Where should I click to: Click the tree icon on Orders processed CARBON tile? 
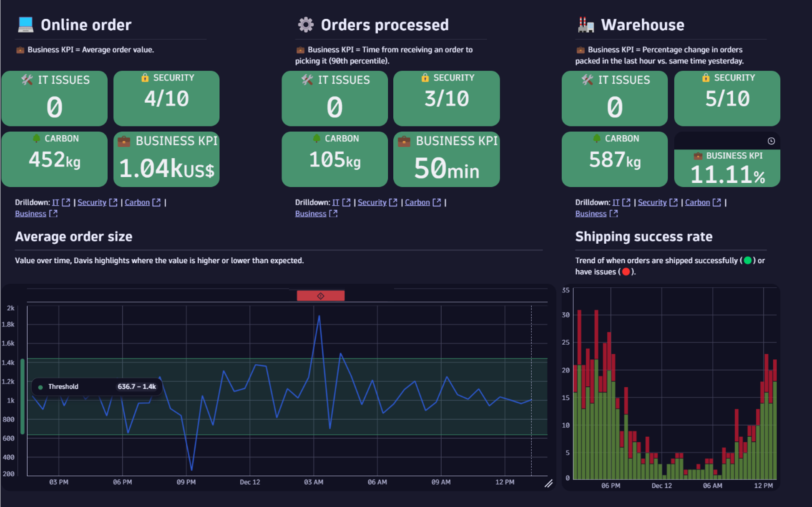tap(317, 139)
